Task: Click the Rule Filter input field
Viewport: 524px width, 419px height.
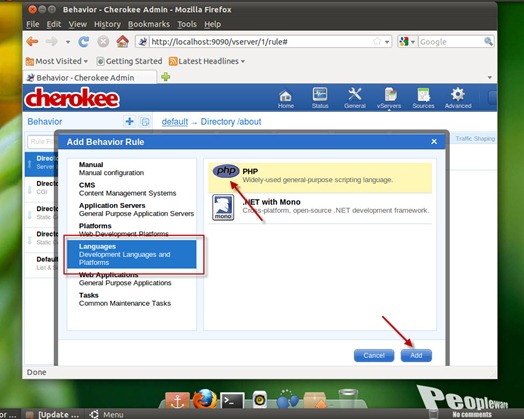Action: pyautogui.click(x=42, y=142)
